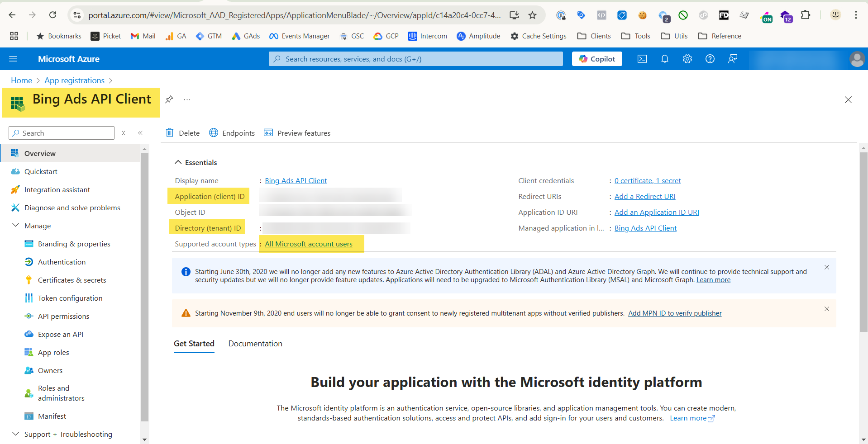Launch Copilot
This screenshot has width=868, height=444.
coord(597,59)
